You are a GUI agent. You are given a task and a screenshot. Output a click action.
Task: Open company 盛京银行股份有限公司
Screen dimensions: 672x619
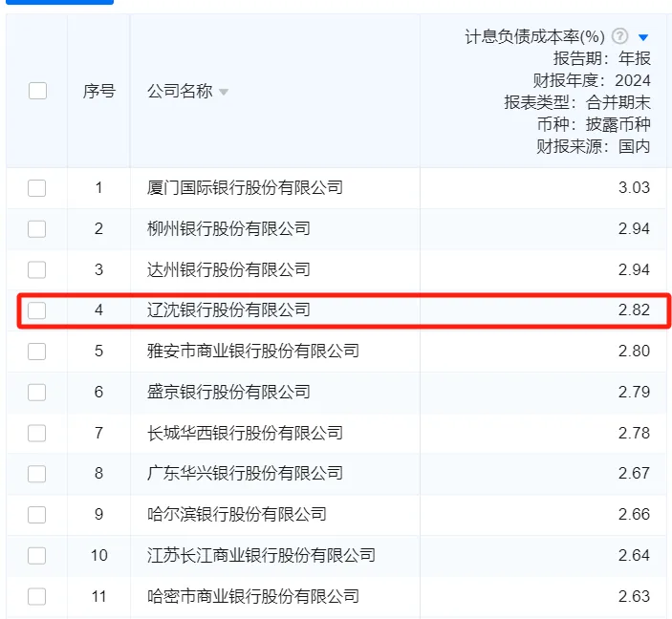click(228, 392)
